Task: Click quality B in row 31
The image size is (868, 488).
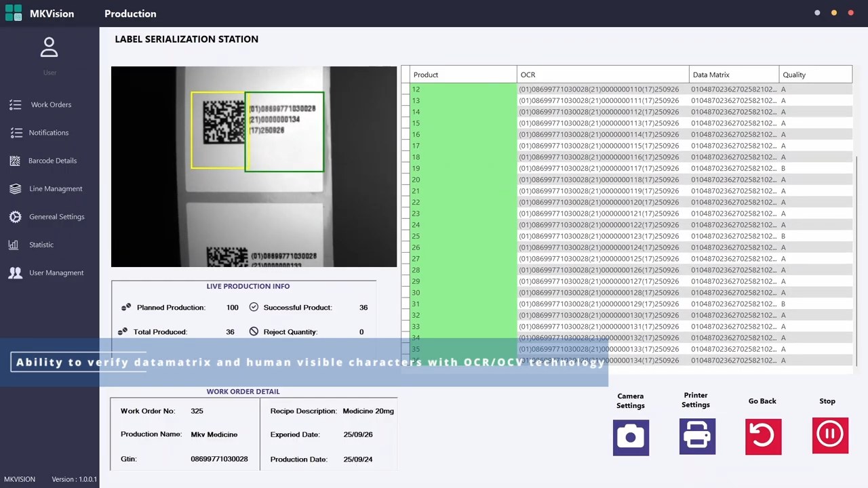Action: (x=783, y=304)
